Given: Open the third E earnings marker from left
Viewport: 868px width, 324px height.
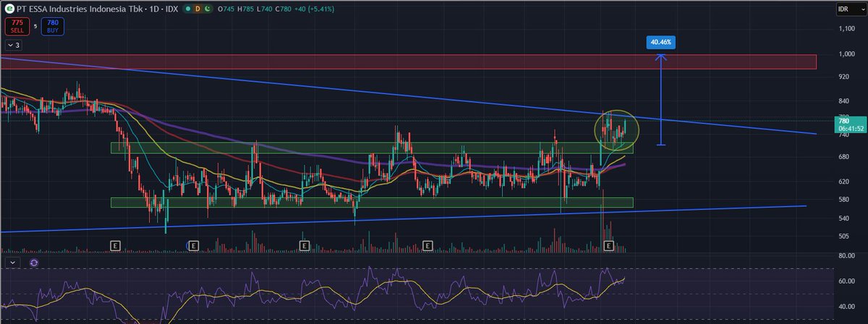Looking at the screenshot, I should (x=305, y=246).
